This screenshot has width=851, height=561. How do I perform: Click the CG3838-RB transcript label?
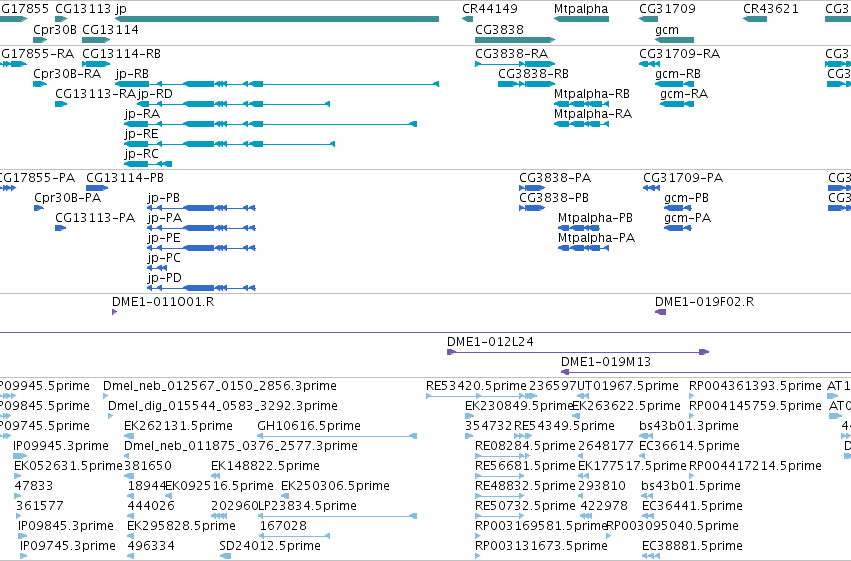pyautogui.click(x=534, y=74)
